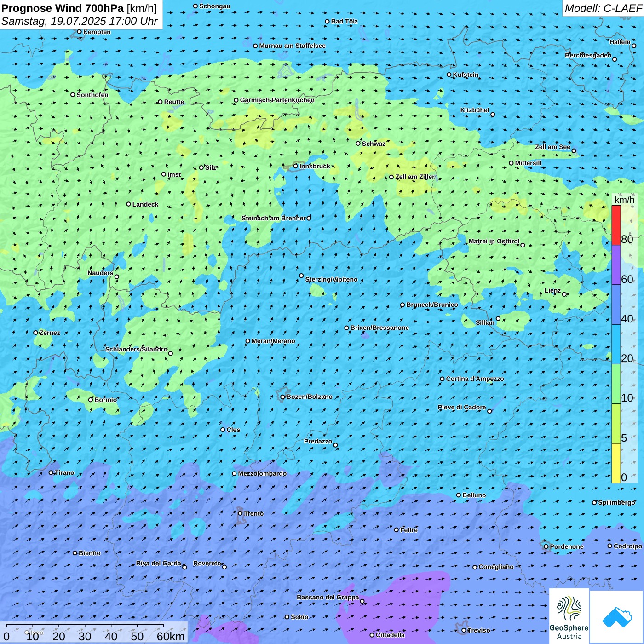
Task: Click the 'Tirano' label
Action: (64, 472)
